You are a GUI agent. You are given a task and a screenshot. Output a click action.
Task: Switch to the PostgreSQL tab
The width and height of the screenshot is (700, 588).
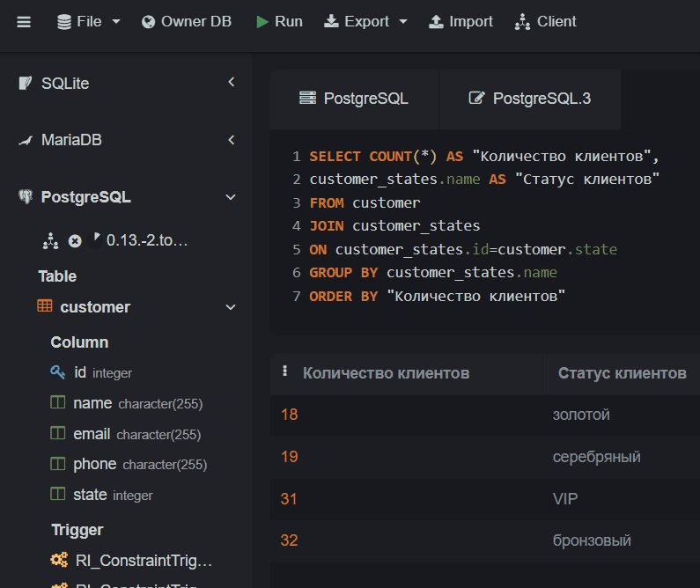(x=354, y=99)
